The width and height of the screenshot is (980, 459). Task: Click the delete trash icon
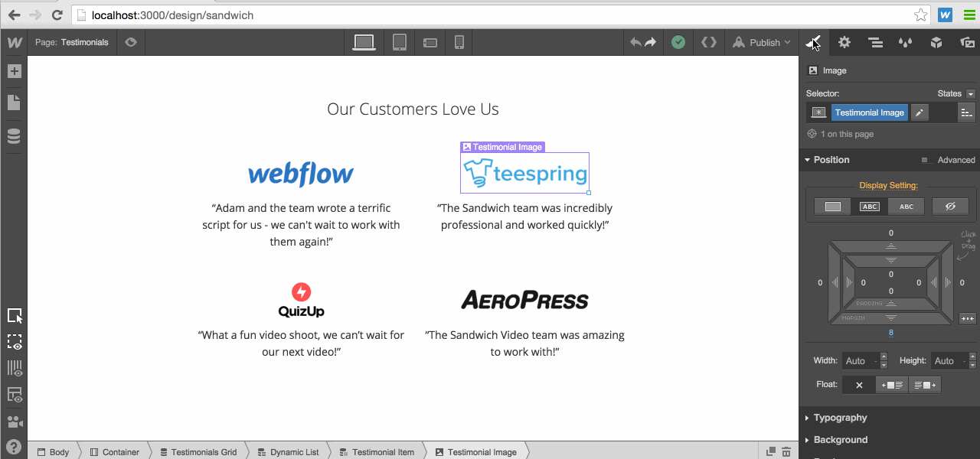(786, 452)
